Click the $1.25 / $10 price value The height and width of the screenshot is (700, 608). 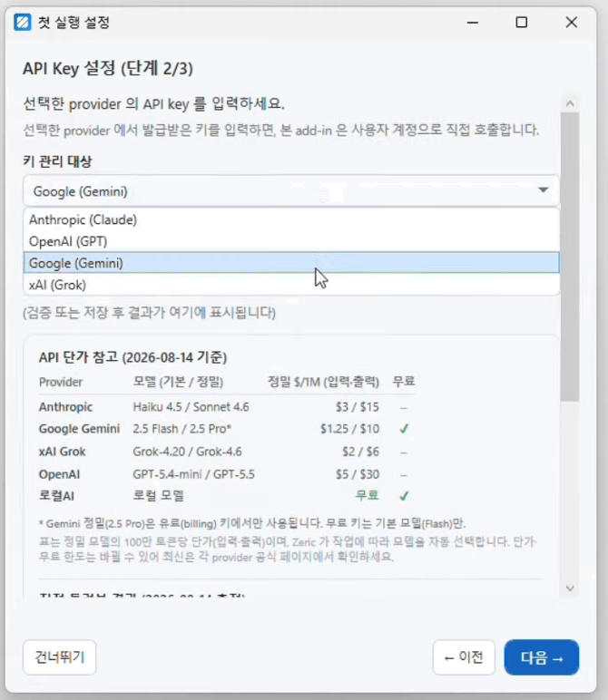point(349,429)
